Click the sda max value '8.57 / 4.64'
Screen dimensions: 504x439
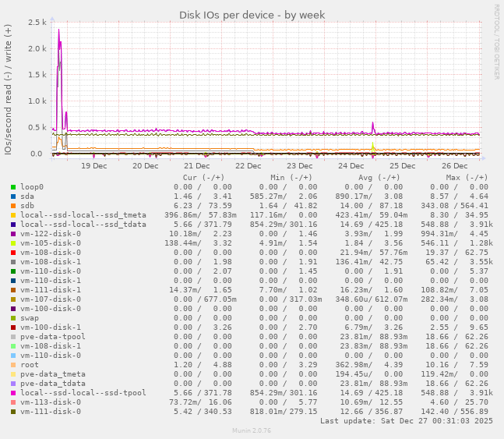(460, 196)
